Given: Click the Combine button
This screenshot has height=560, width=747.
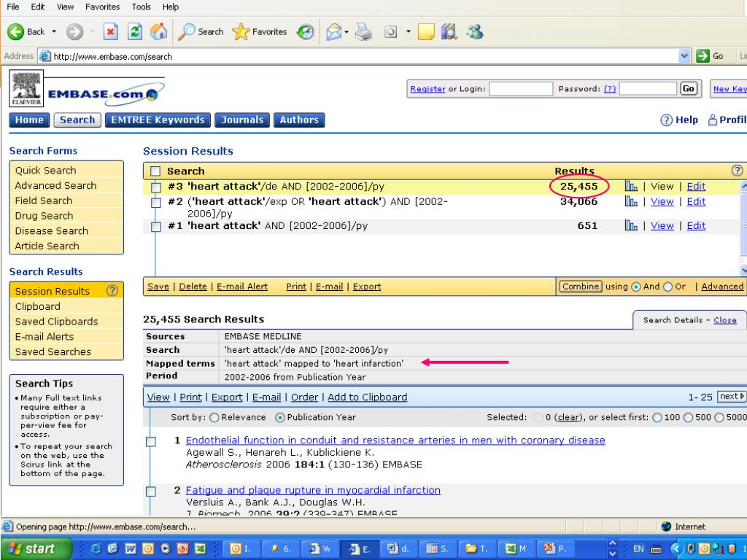Looking at the screenshot, I should 580,286.
